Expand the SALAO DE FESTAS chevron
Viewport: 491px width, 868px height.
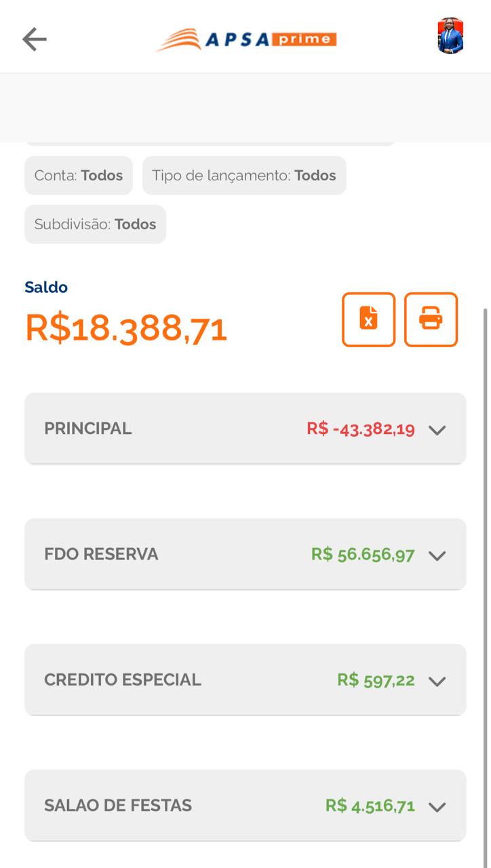[437, 806]
